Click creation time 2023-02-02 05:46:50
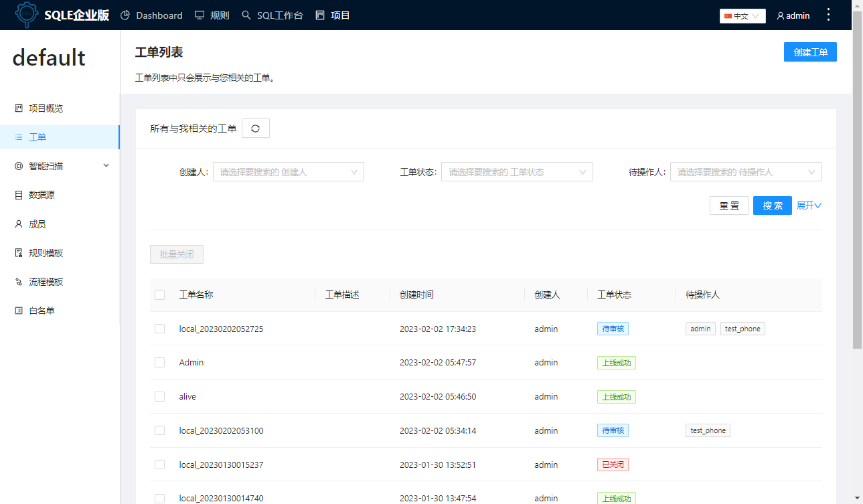863x504 pixels. click(x=438, y=396)
